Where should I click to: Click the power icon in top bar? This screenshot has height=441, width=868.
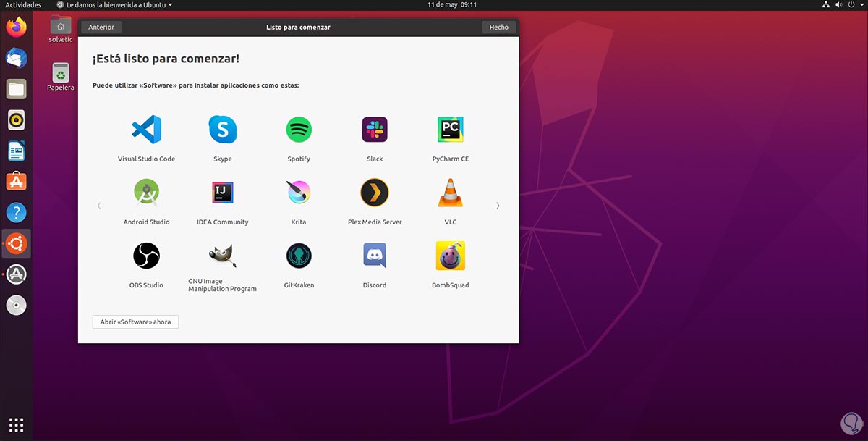coord(850,4)
